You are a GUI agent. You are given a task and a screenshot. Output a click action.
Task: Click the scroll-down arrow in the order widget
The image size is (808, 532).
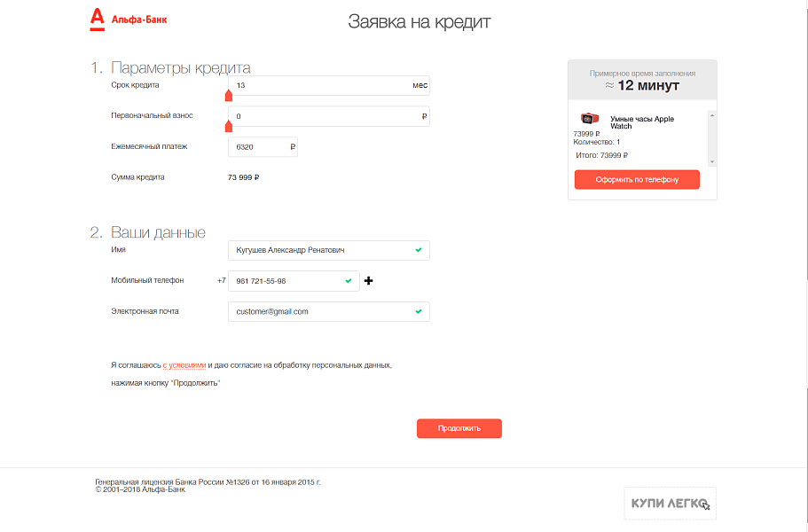coord(710,161)
